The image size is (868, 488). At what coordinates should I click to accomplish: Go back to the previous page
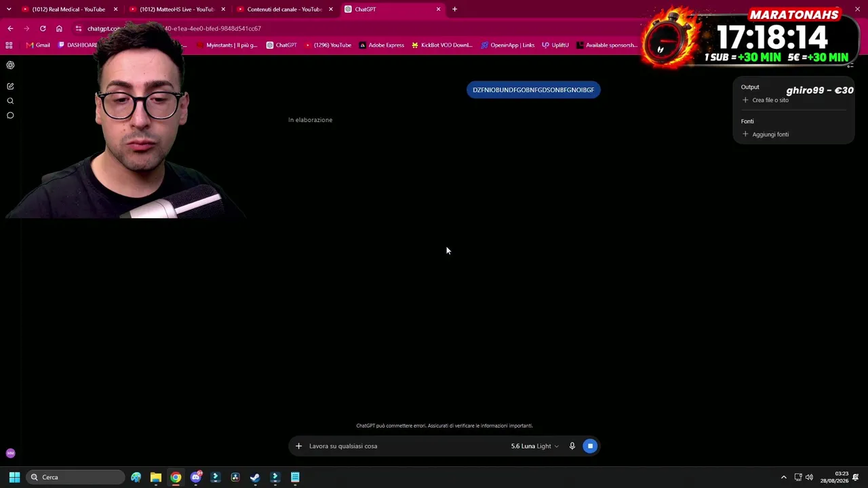[10, 28]
